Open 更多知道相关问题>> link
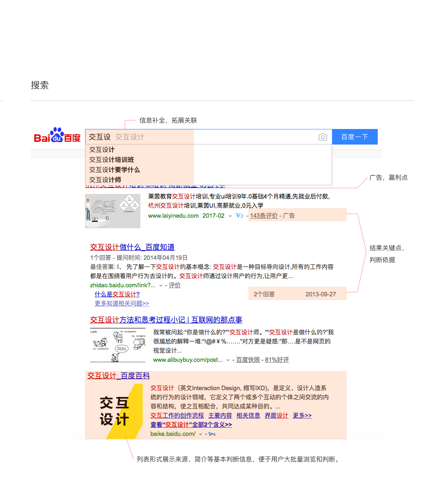This screenshot has width=439, height=504. [x=122, y=303]
